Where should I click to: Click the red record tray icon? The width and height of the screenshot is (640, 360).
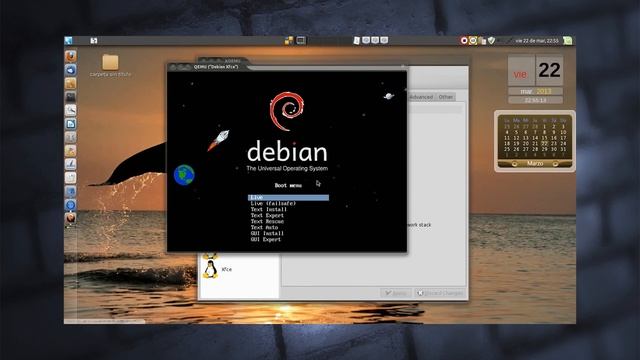(x=464, y=40)
